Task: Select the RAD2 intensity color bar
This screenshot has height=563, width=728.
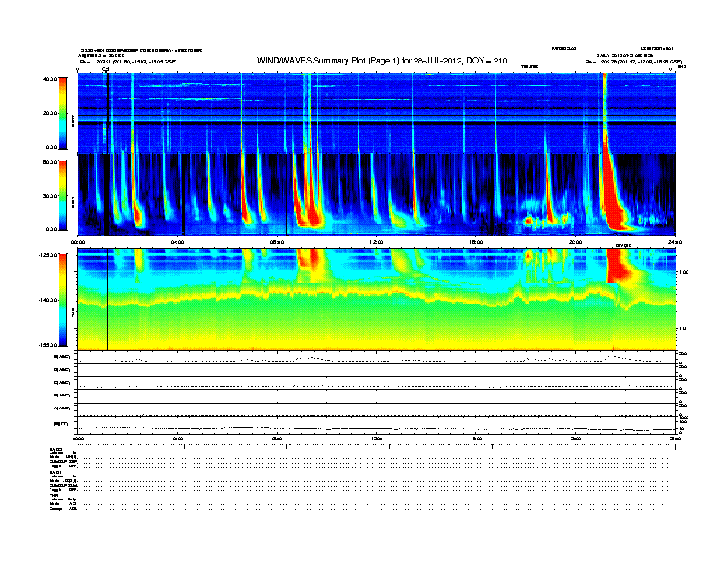Action: 63,113
